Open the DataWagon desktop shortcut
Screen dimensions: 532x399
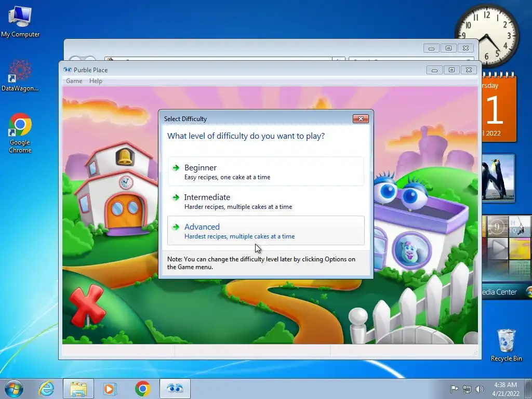point(20,75)
